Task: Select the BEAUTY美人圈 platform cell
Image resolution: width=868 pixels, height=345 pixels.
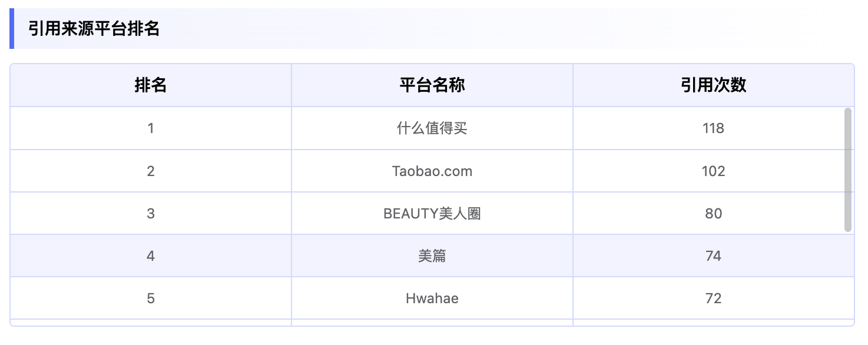Action: click(x=432, y=214)
